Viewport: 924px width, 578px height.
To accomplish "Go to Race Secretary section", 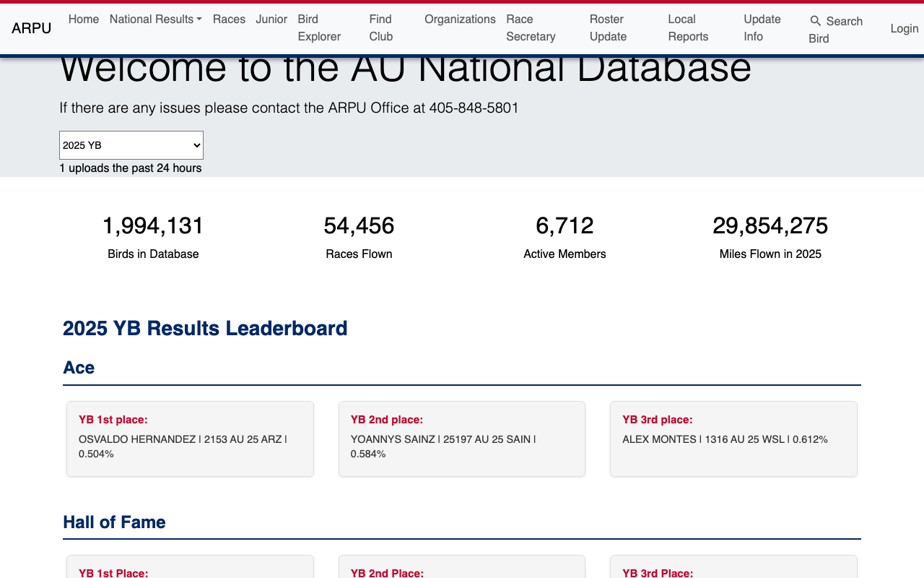I will point(531,28).
